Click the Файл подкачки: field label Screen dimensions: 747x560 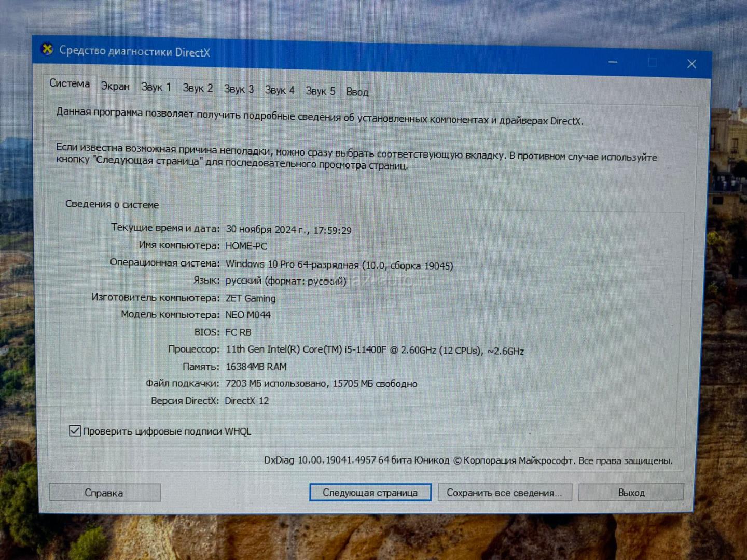click(182, 383)
